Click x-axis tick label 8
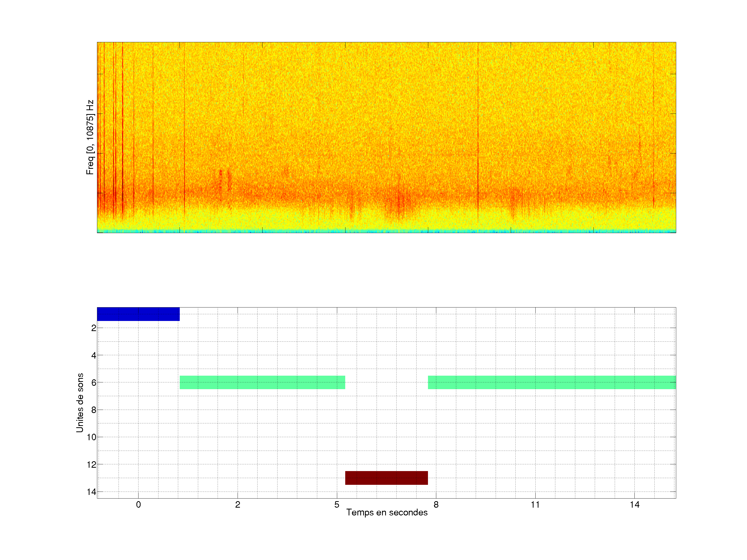Screen dimensions: 747x560 click(x=436, y=505)
